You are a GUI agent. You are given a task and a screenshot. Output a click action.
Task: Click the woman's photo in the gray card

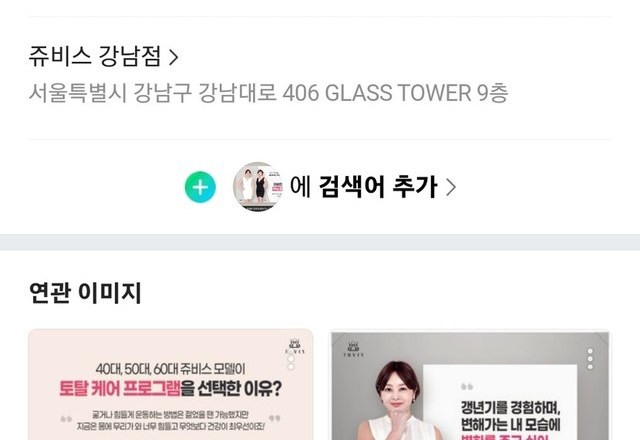[x=394, y=402]
